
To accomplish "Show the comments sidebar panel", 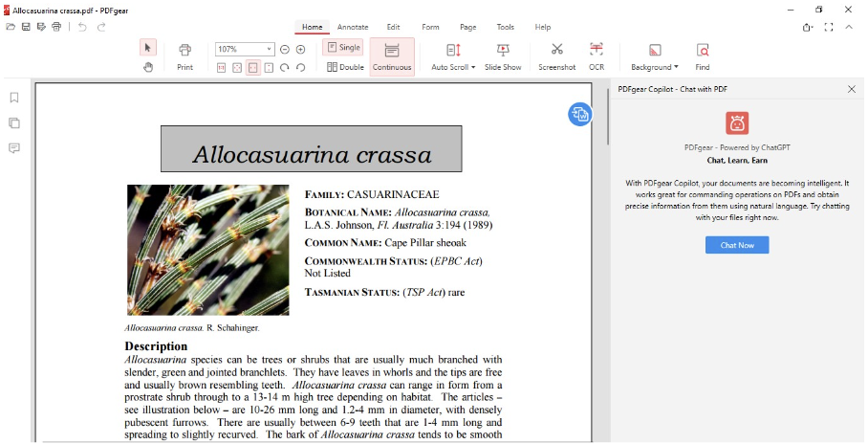I will coord(14,148).
